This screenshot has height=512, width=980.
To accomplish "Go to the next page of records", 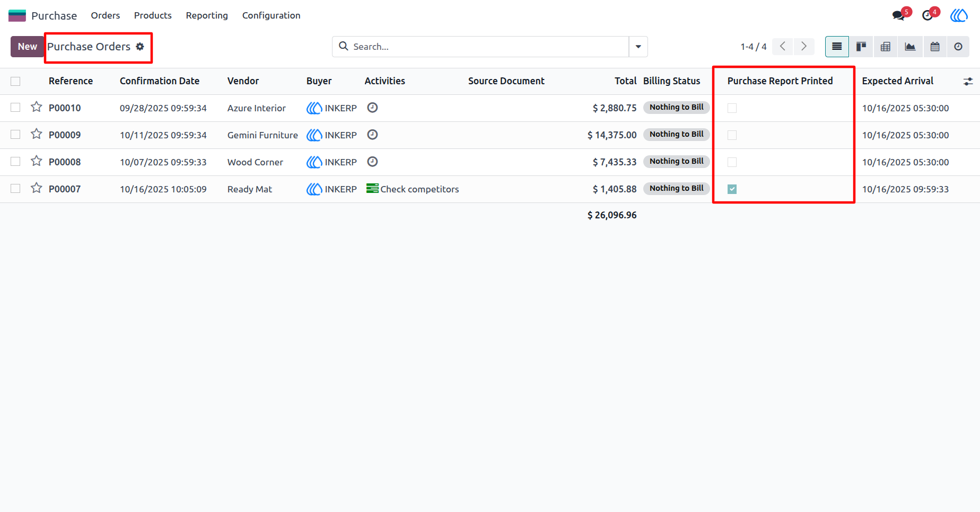I will click(804, 47).
